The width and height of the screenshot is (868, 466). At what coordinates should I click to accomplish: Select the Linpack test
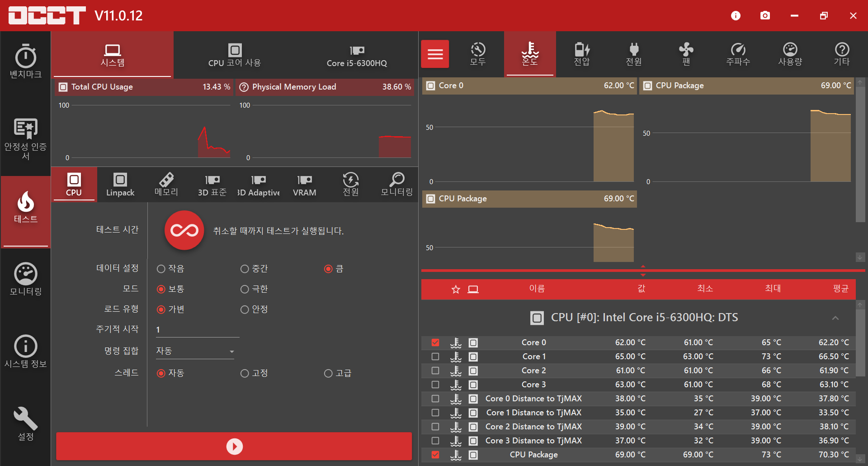[120, 185]
